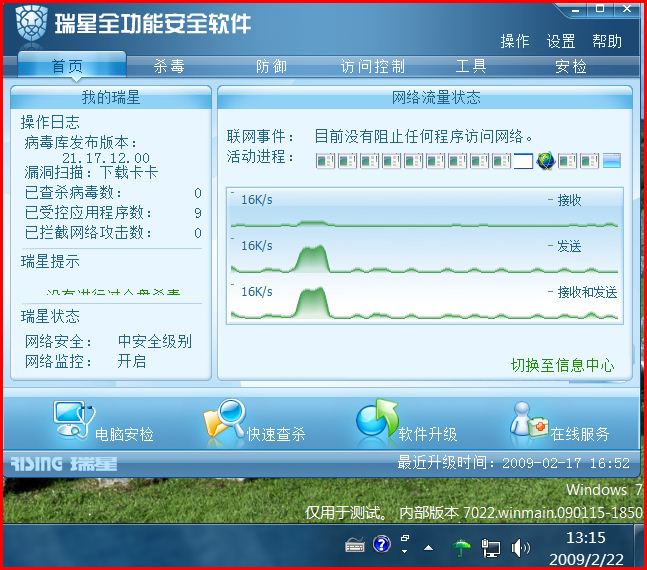Click 已受控应用程序数 row
The height and width of the screenshot is (570, 647).
tap(113, 213)
